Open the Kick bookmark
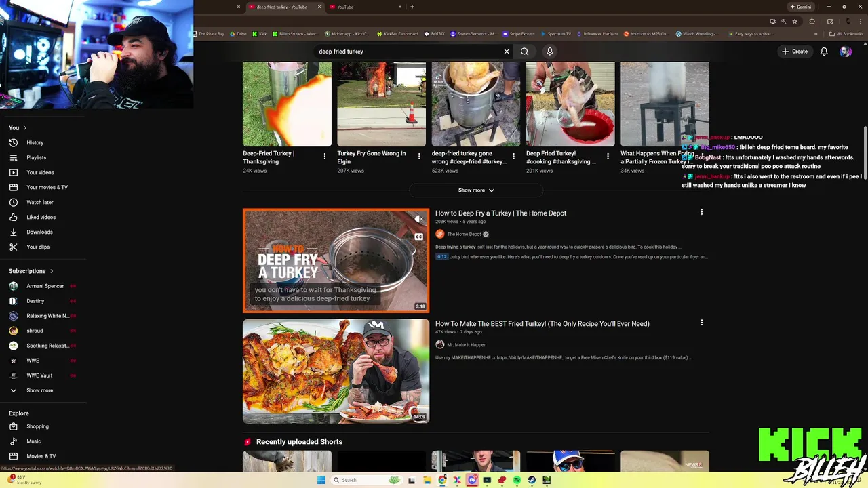 tap(260, 34)
